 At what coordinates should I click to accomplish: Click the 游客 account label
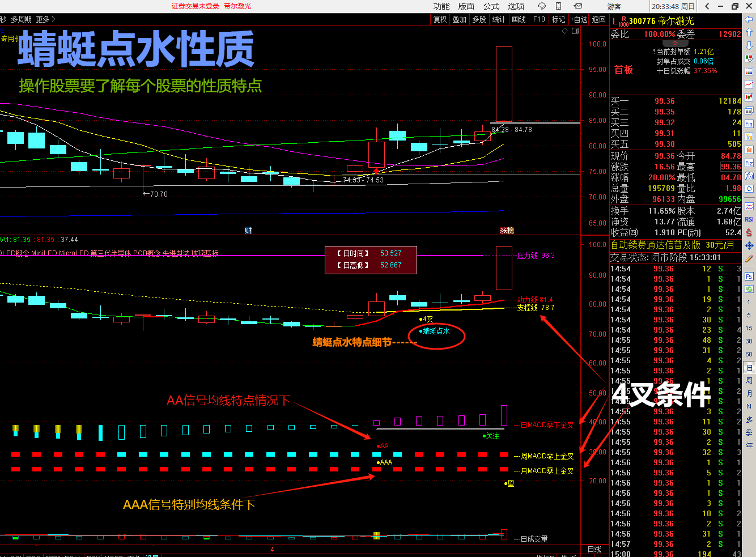coord(614,6)
